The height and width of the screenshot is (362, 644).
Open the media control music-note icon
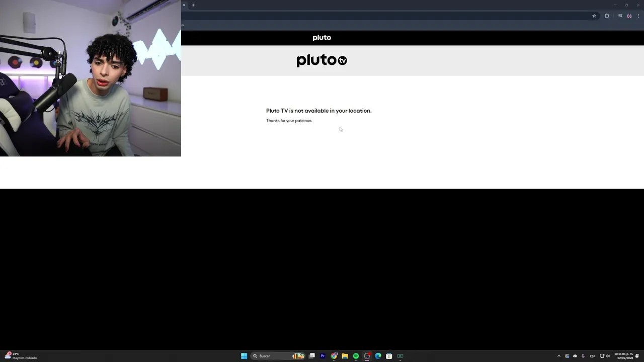(620, 16)
